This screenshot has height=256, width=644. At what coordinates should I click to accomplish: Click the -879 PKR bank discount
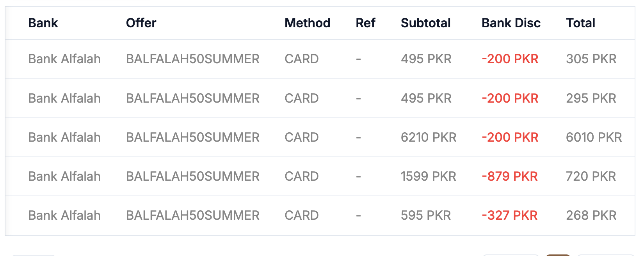pos(509,176)
